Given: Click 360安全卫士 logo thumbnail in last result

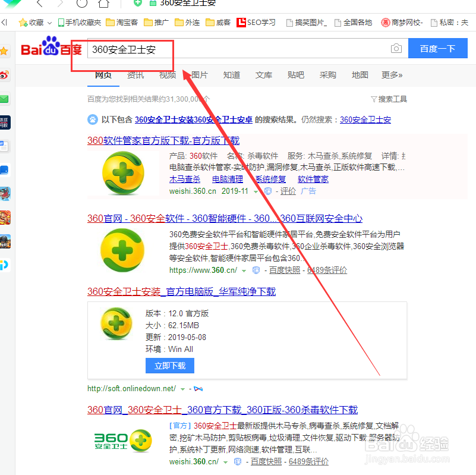Looking at the screenshot, I should tap(123, 441).
